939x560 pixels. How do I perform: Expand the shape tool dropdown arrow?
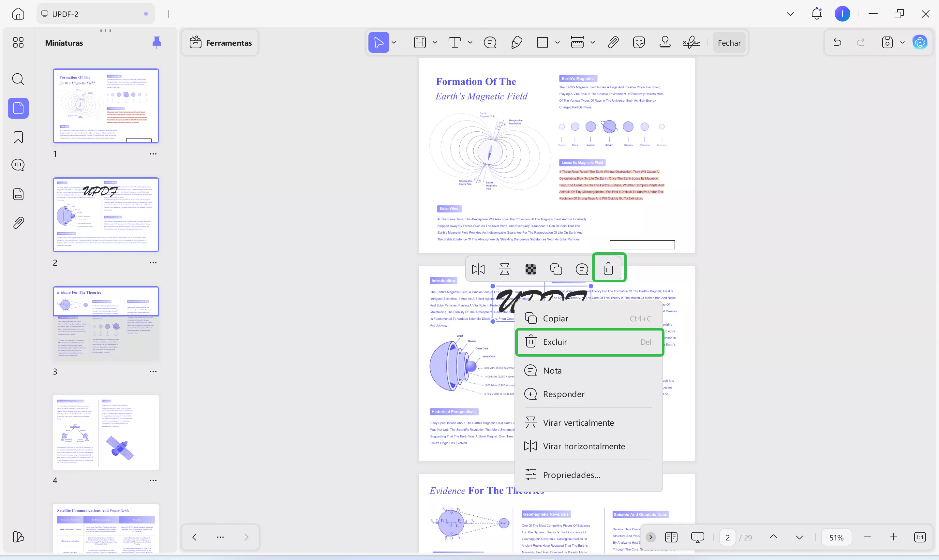(557, 43)
